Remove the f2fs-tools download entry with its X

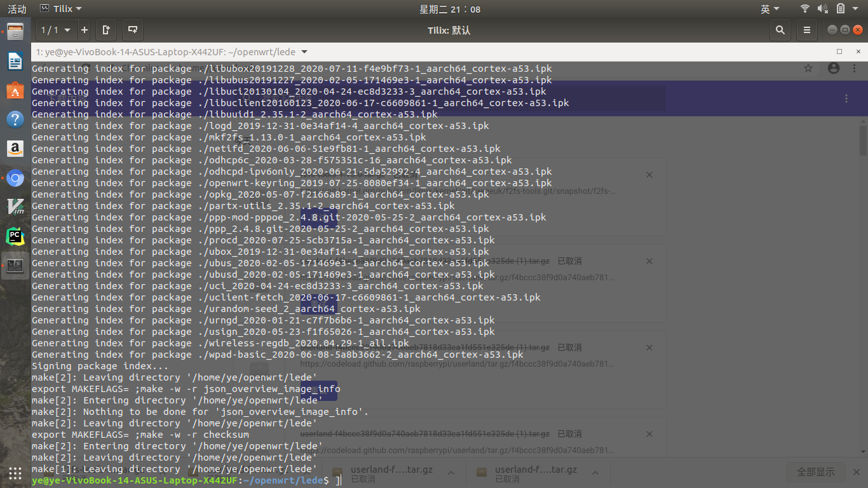(649, 175)
